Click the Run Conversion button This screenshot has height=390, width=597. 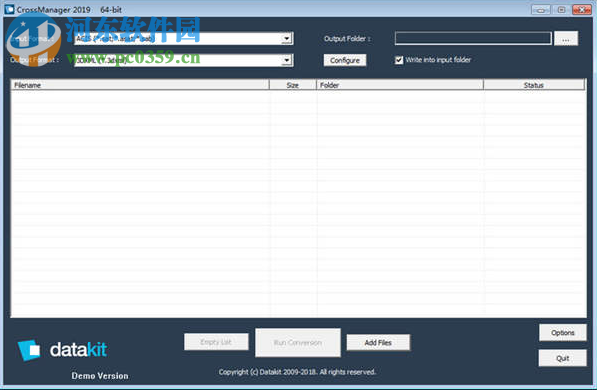coord(298,343)
